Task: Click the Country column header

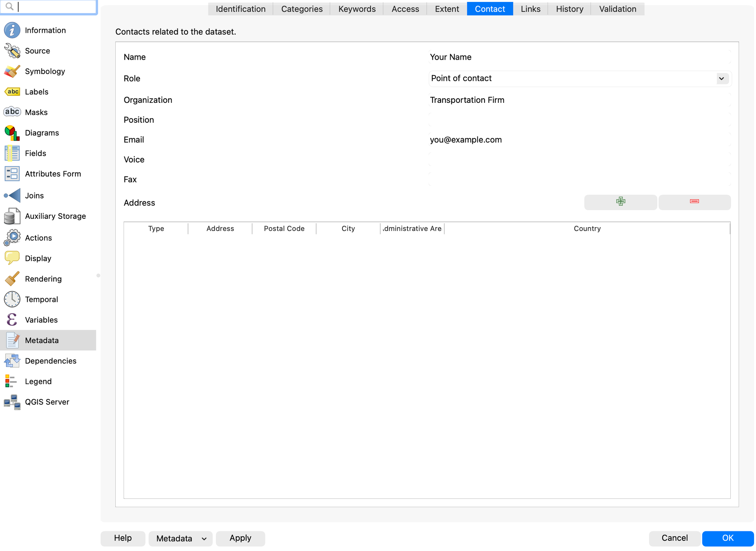Action: click(587, 228)
